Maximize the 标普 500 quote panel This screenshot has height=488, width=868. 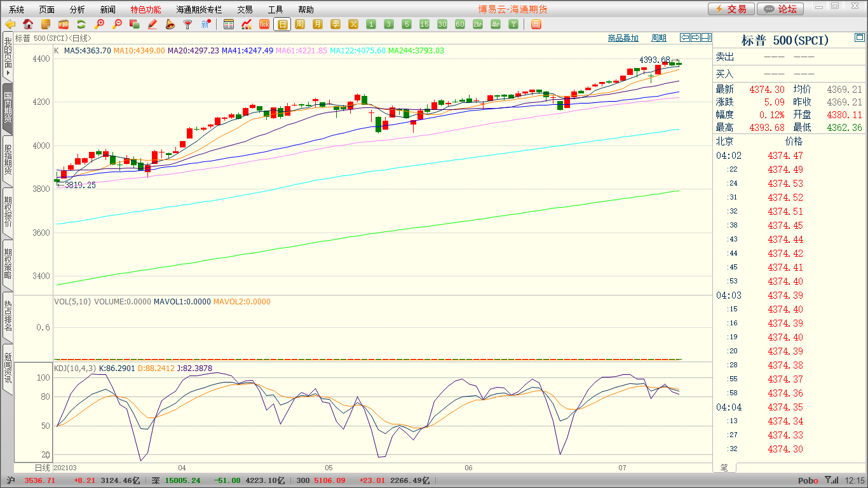coord(859,39)
